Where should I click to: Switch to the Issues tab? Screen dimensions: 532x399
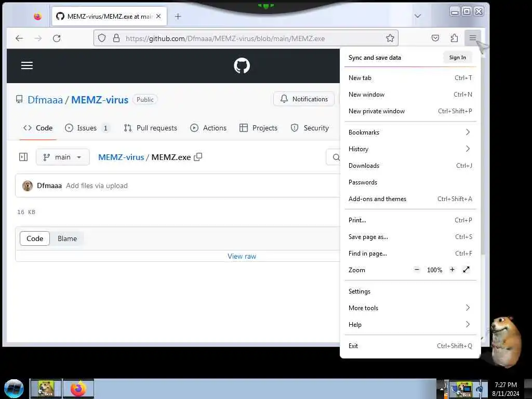87,128
